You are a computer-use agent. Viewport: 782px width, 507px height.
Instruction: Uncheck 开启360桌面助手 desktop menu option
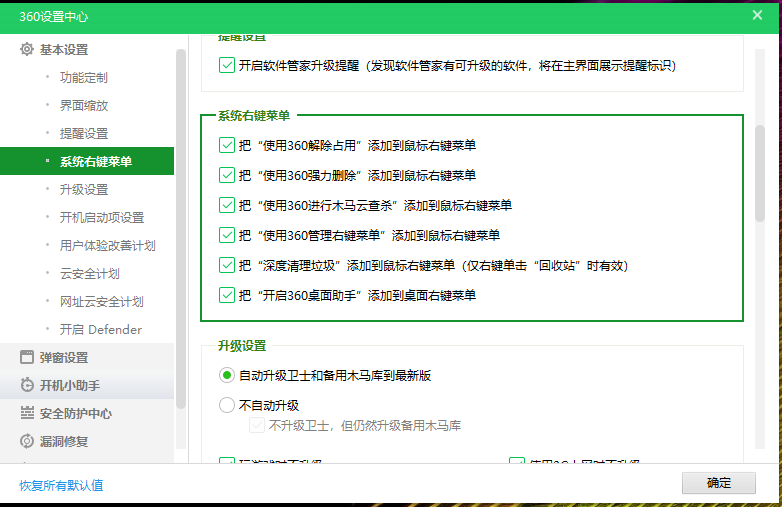click(x=227, y=295)
